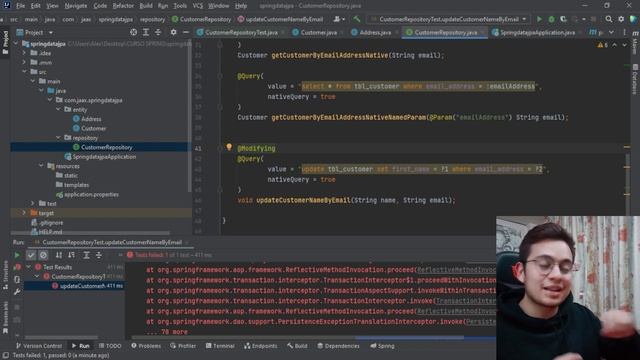Click the updateCustomerNameByEmail breadcrumb
The image size is (640, 360).
[x=280, y=19]
